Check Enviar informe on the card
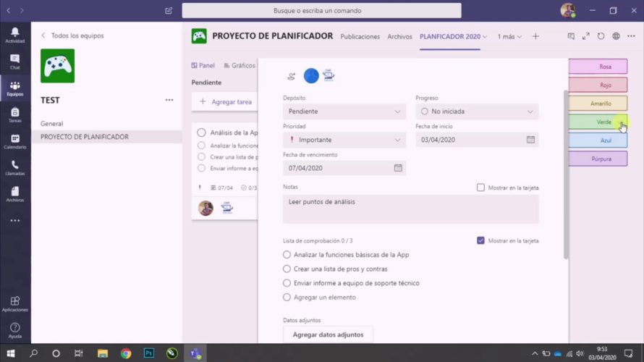Image resolution: width=644 pixels, height=362 pixels. coord(201,169)
